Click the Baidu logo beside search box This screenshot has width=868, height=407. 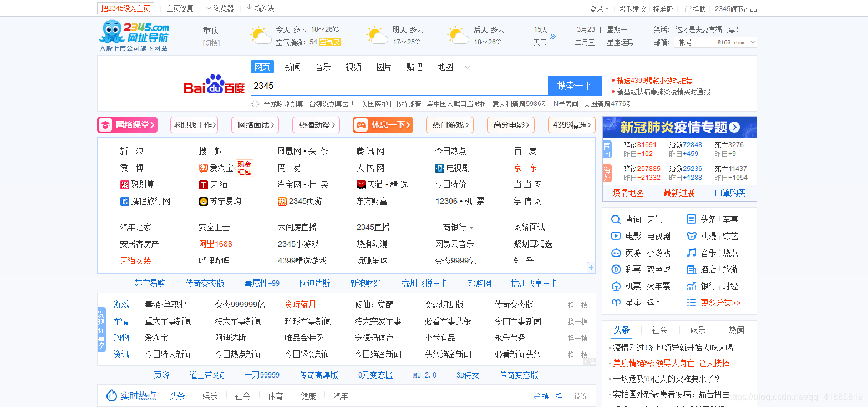click(x=214, y=85)
